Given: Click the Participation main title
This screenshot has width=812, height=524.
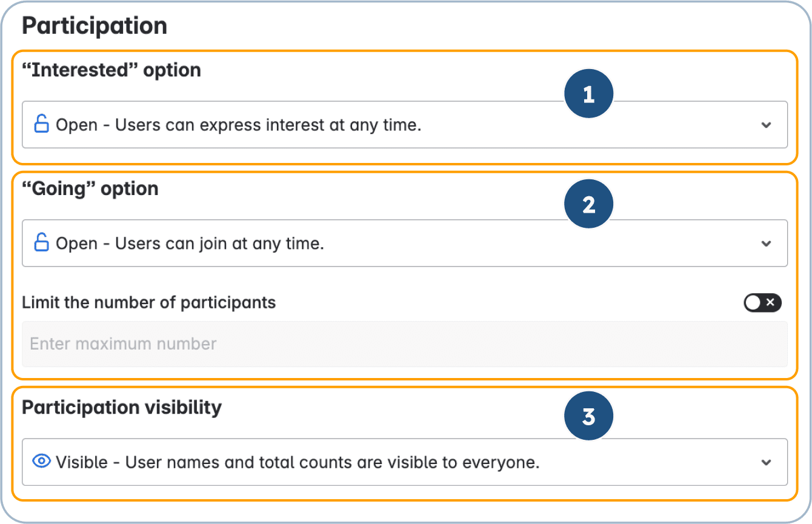Looking at the screenshot, I should coord(95,26).
